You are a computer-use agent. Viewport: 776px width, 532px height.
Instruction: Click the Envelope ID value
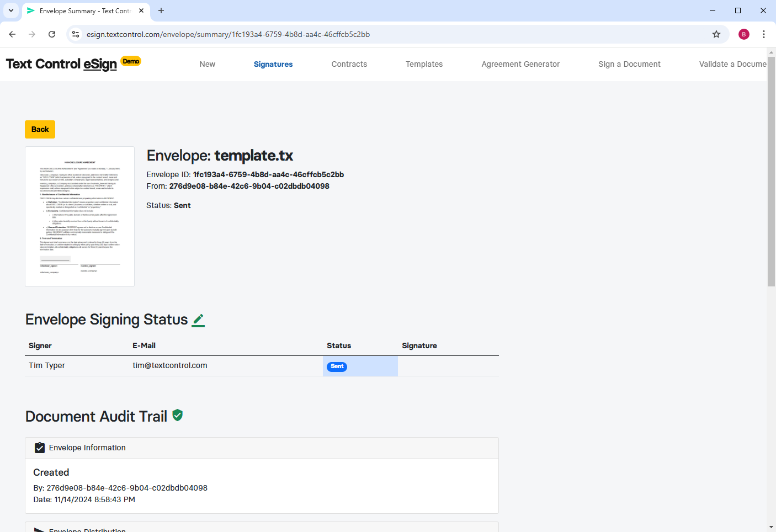click(268, 174)
